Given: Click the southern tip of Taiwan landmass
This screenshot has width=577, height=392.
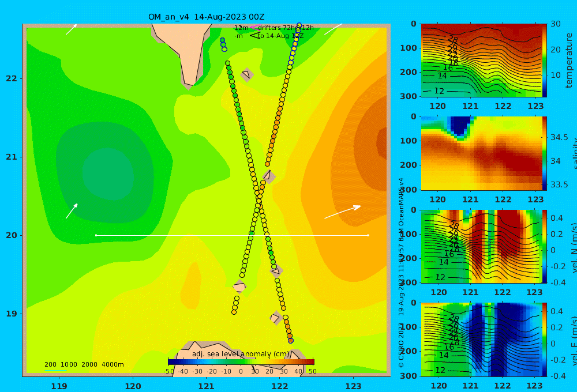Looking at the screenshot, I should pos(188,85).
